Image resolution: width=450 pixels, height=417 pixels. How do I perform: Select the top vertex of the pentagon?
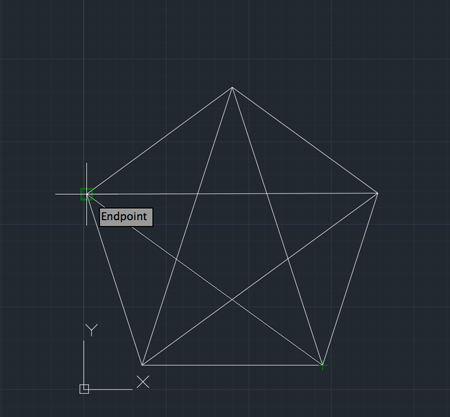(x=232, y=88)
